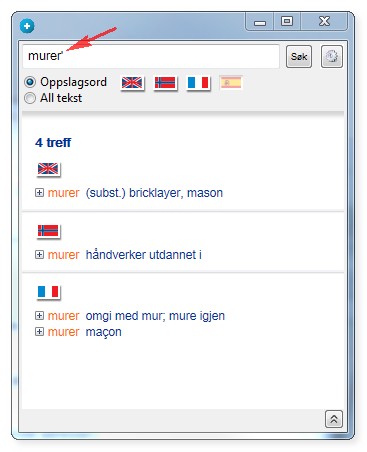Click the English flag above bricklayer result

click(48, 169)
